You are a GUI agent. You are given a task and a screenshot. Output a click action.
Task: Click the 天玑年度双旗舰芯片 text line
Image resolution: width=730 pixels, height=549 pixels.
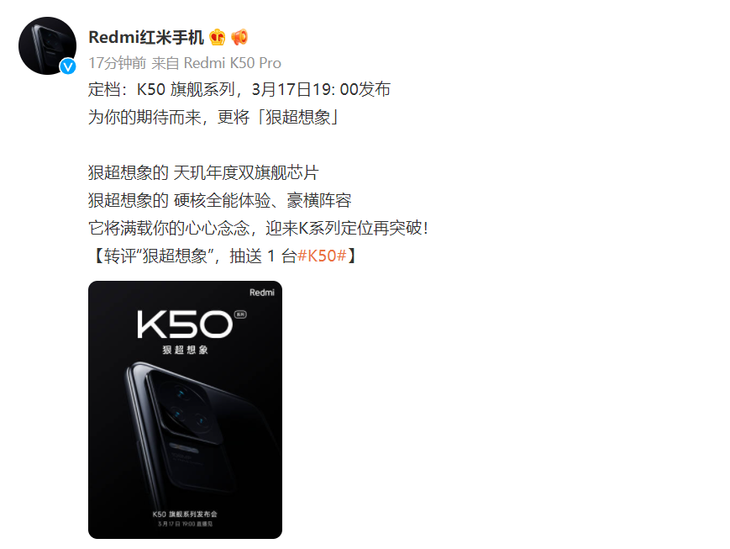(x=246, y=173)
